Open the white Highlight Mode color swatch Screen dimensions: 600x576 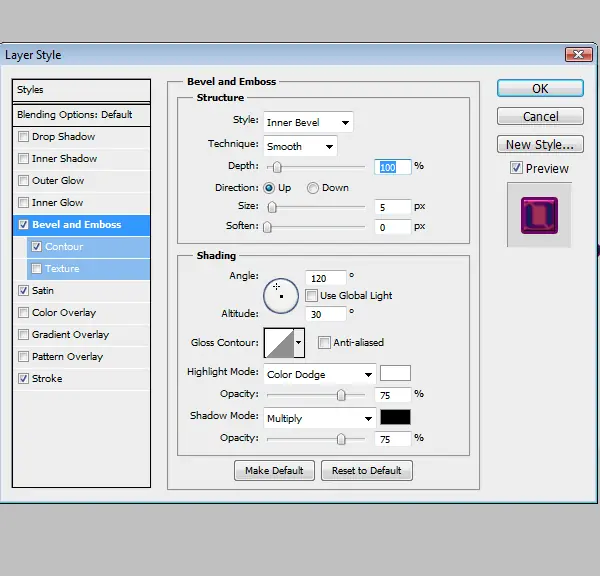395,373
